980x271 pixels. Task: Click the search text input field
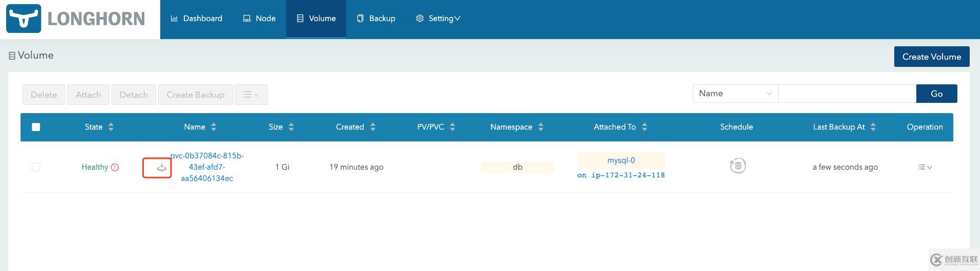[x=847, y=94]
